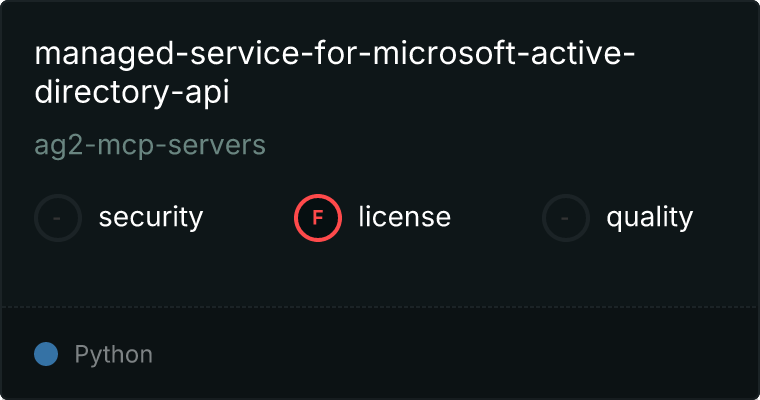
Task: Click empty card area right of ag2-mcp-servers
Action: 500,145
